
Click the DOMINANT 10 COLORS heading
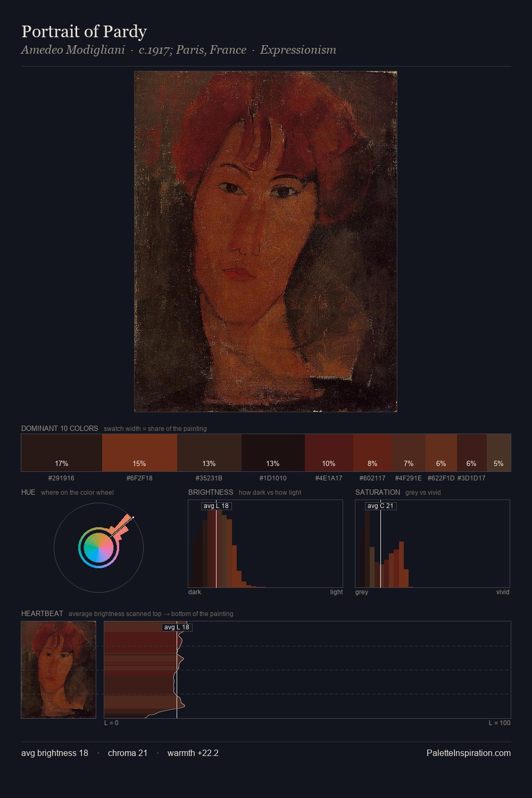coord(60,428)
